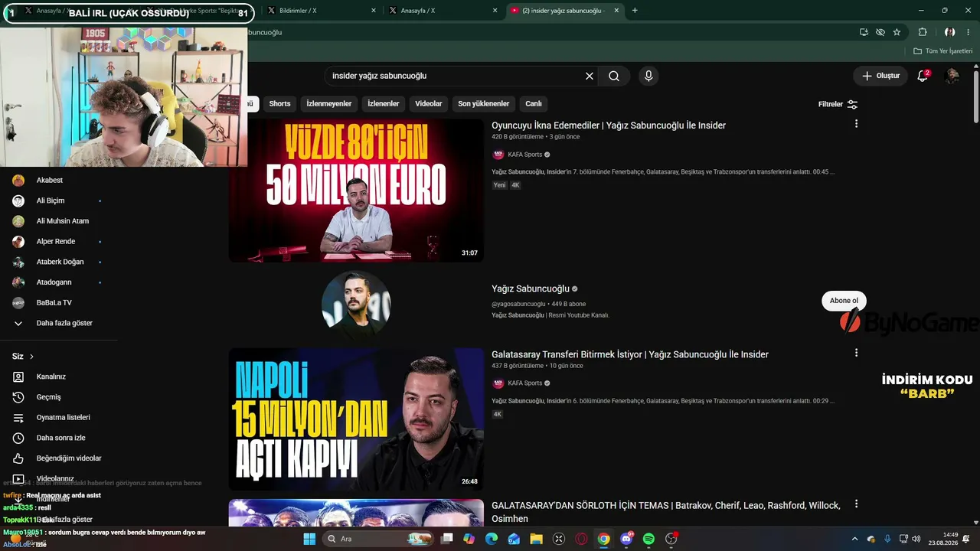Launch Spotify from the taskbar
The width and height of the screenshot is (980, 551).
(x=648, y=539)
